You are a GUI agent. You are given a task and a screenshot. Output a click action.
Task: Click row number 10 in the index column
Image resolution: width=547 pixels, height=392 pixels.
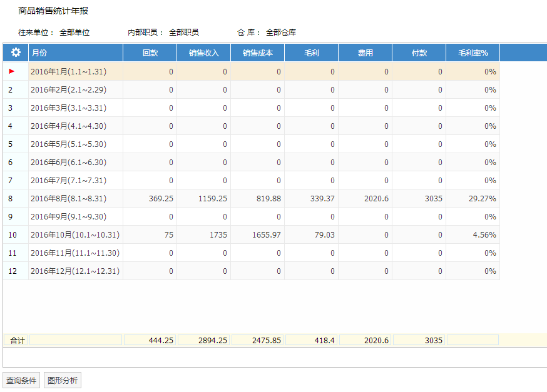click(13, 235)
